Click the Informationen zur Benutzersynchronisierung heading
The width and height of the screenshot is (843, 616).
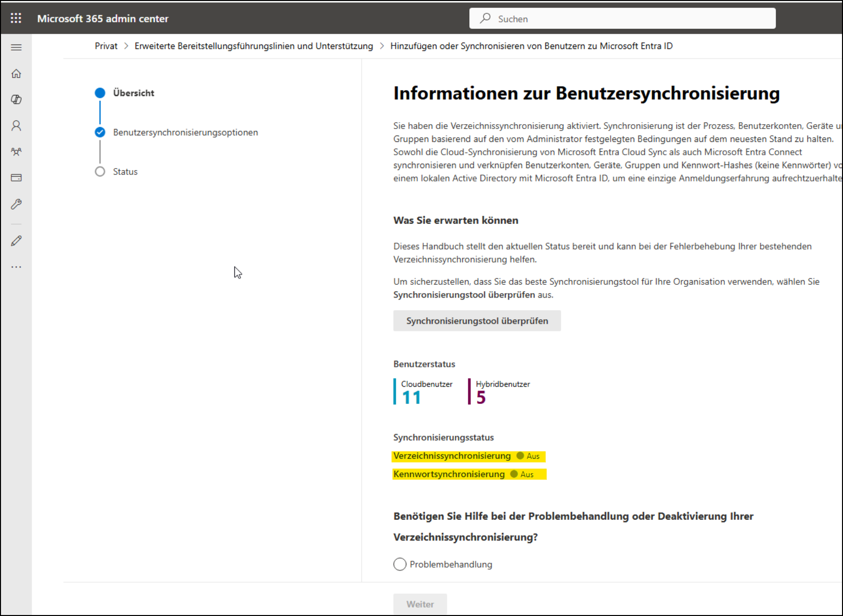tap(586, 93)
